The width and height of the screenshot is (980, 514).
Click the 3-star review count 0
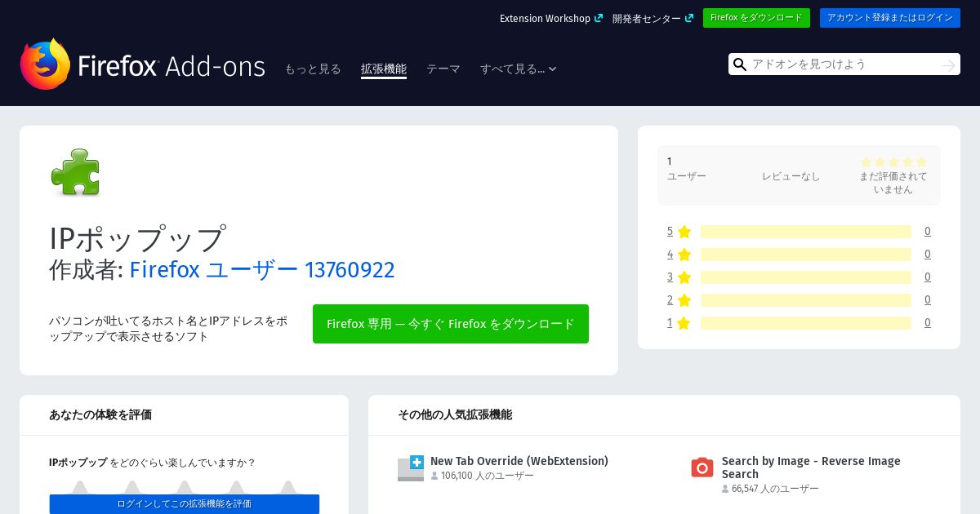click(x=928, y=277)
